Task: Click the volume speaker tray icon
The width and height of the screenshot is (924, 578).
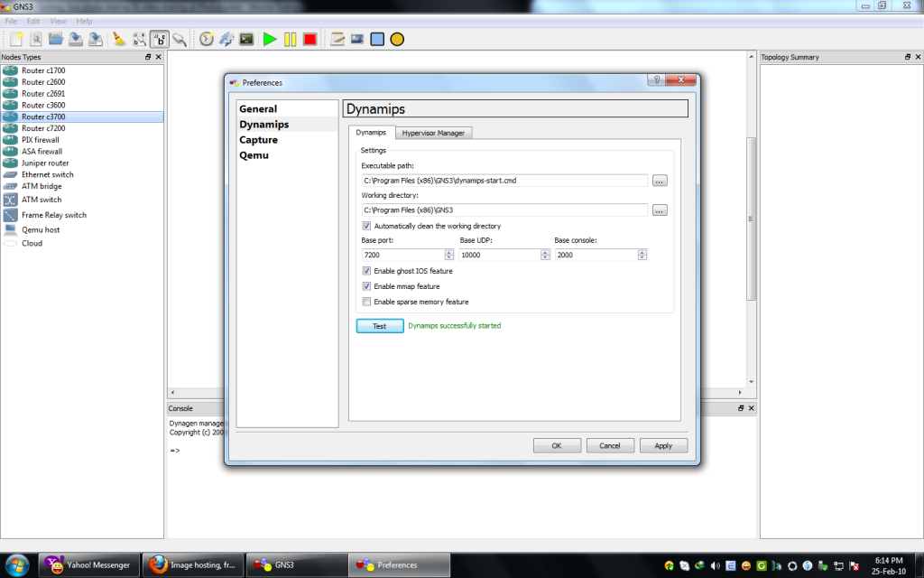Action: click(x=715, y=566)
